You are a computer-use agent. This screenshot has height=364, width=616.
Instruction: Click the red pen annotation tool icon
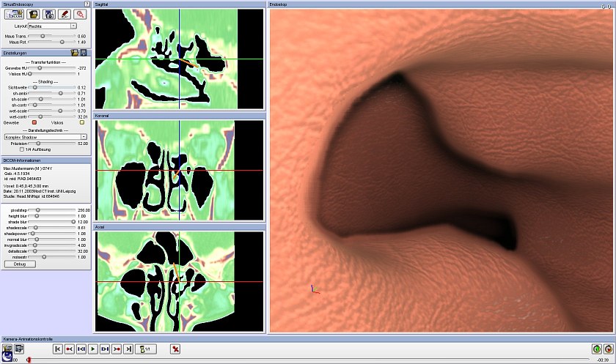pos(65,14)
